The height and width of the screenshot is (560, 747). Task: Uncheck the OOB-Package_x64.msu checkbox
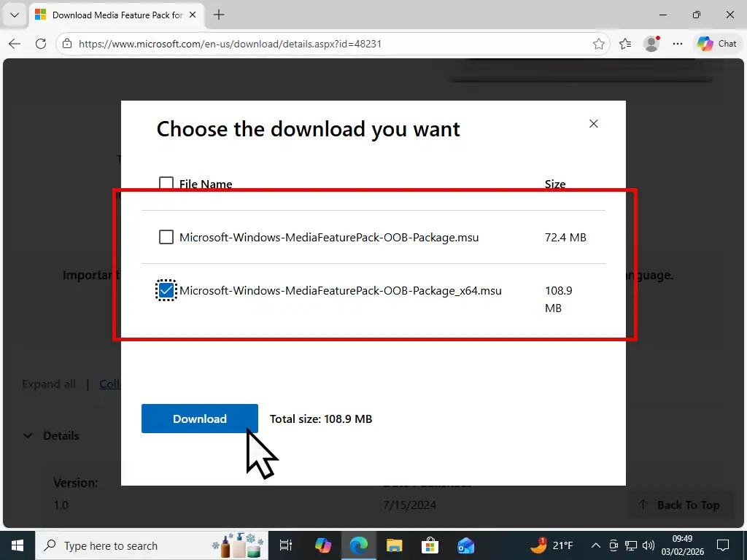(166, 290)
